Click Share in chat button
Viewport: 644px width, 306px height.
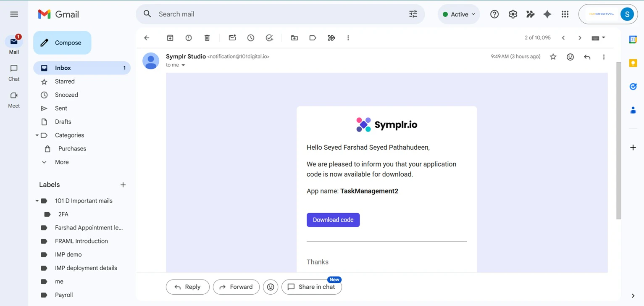[312, 287]
